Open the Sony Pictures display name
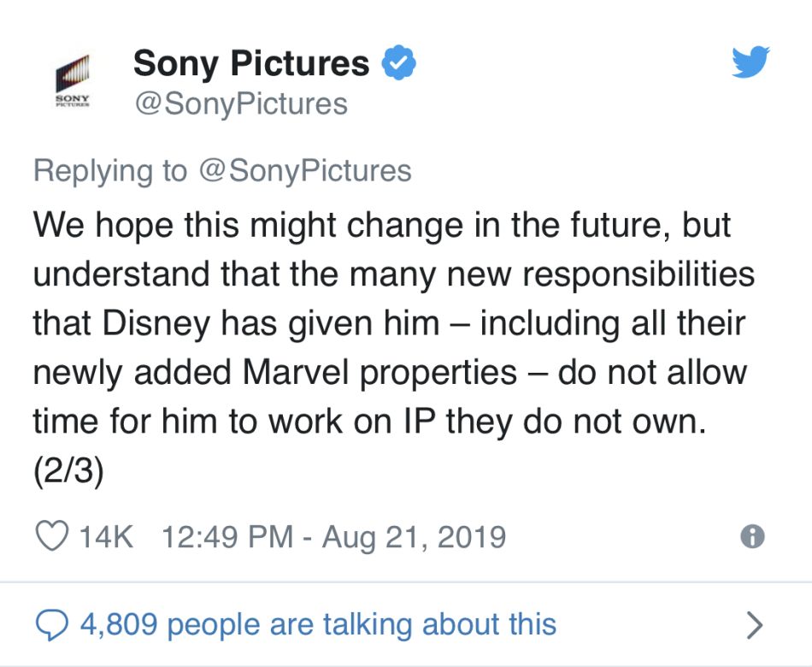 [251, 63]
